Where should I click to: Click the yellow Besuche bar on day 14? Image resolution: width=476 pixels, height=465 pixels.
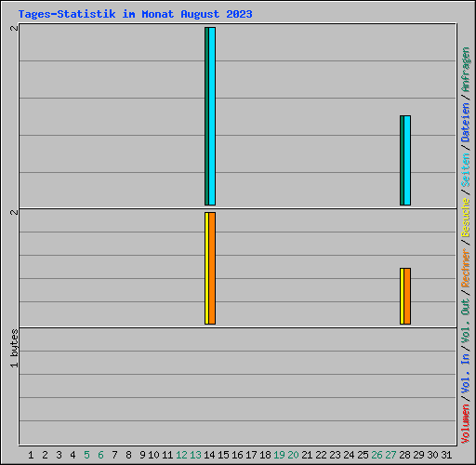coord(206,269)
